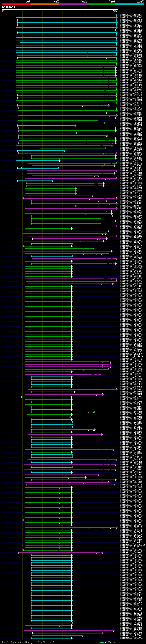Open hit UniRef100_B9GHB4

(x=131, y=20)
